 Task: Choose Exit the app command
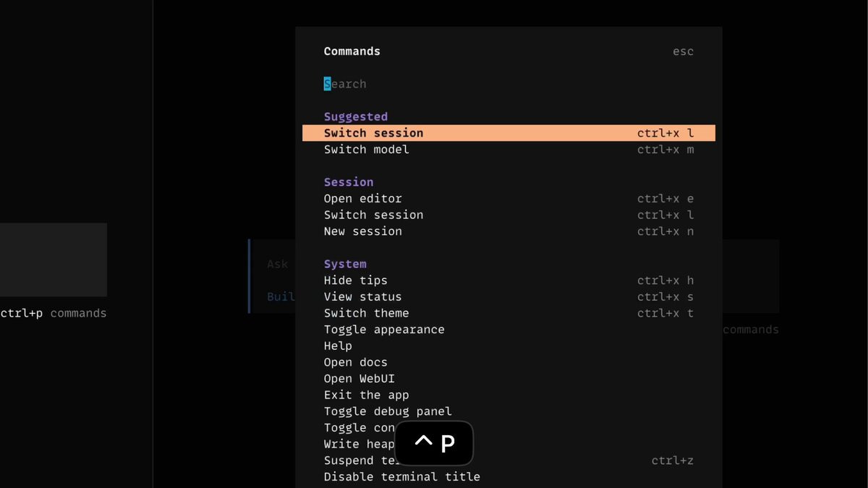[509, 395]
